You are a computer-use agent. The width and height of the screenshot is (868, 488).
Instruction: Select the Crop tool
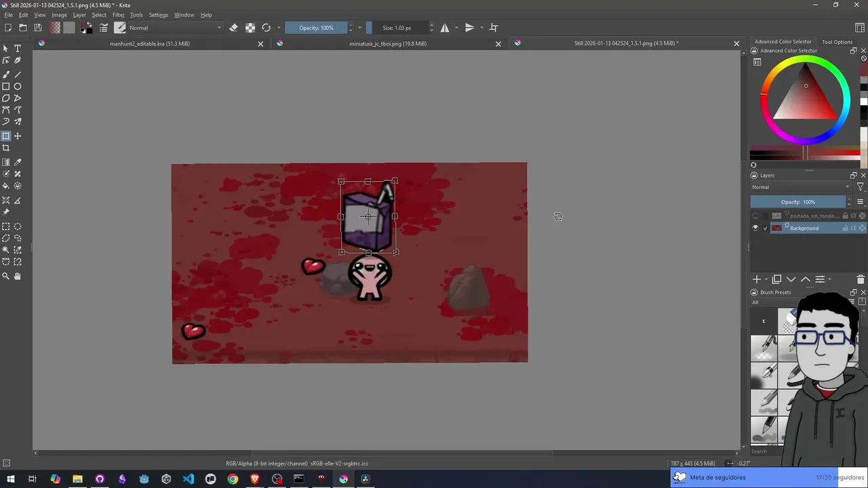coord(6,148)
